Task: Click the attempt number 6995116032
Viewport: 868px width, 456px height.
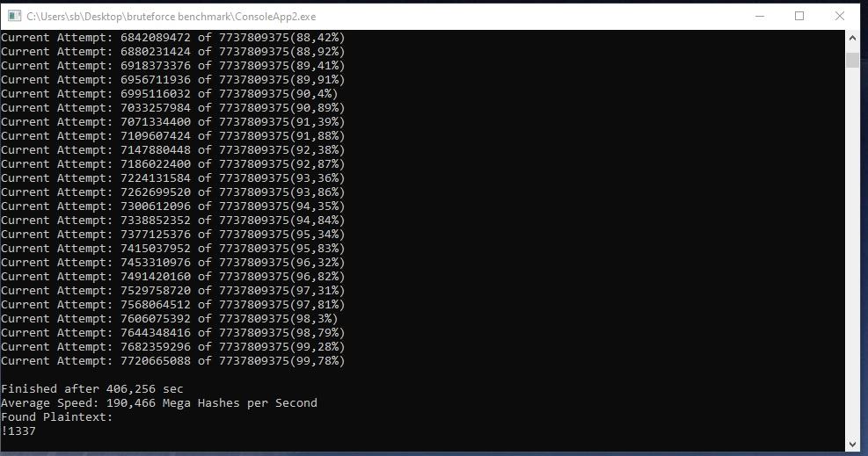Action: click(156, 94)
